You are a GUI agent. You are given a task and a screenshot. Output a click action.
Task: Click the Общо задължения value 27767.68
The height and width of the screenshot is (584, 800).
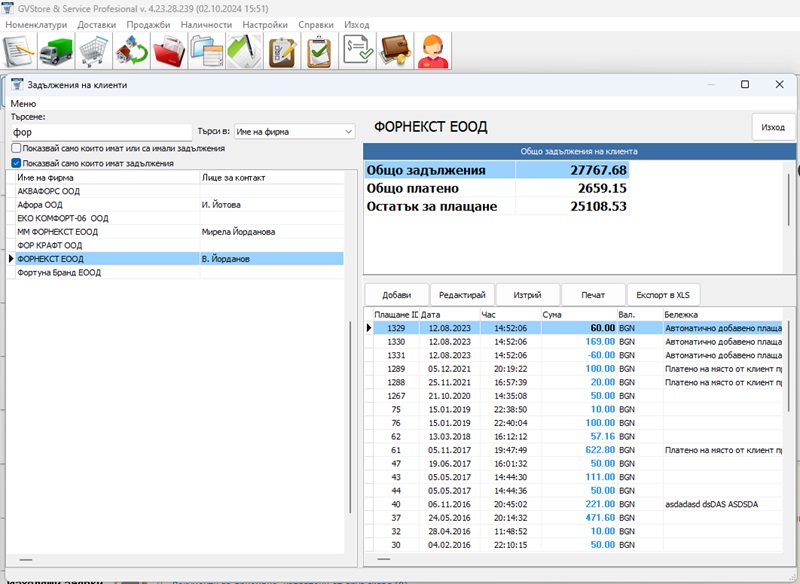pos(572,170)
